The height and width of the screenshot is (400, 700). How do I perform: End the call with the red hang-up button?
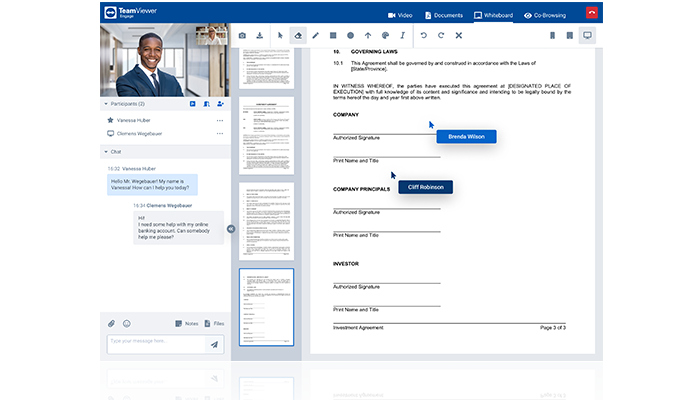pos(592,12)
